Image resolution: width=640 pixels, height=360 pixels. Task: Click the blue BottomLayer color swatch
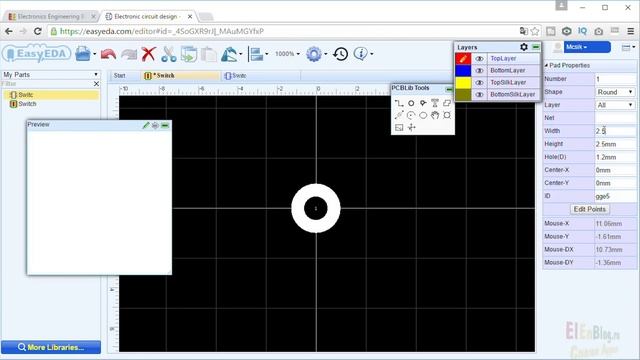(463, 71)
